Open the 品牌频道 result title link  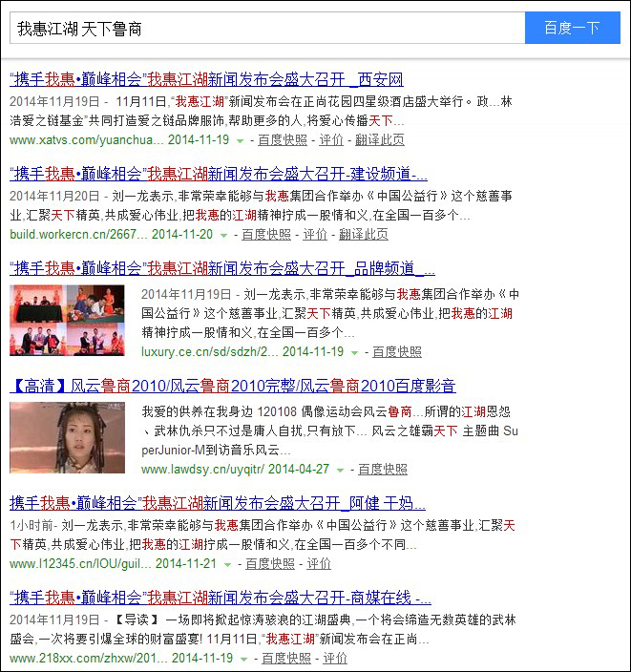coord(222,269)
